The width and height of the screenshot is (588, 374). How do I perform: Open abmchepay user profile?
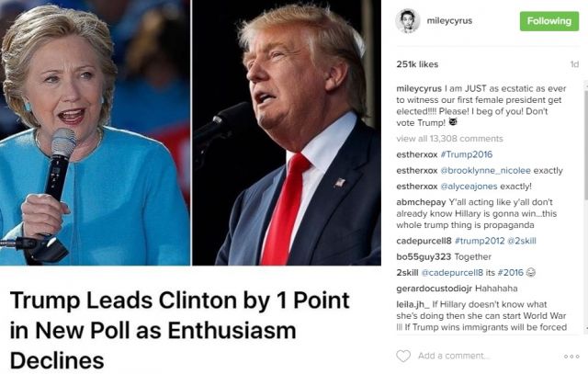(x=421, y=202)
